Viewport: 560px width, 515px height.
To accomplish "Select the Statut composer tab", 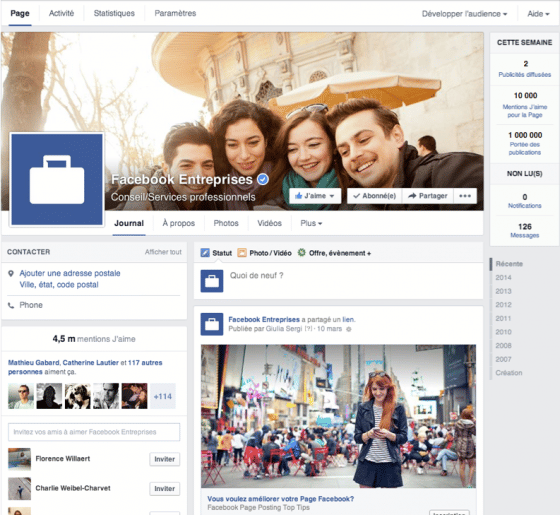I will pos(216,253).
